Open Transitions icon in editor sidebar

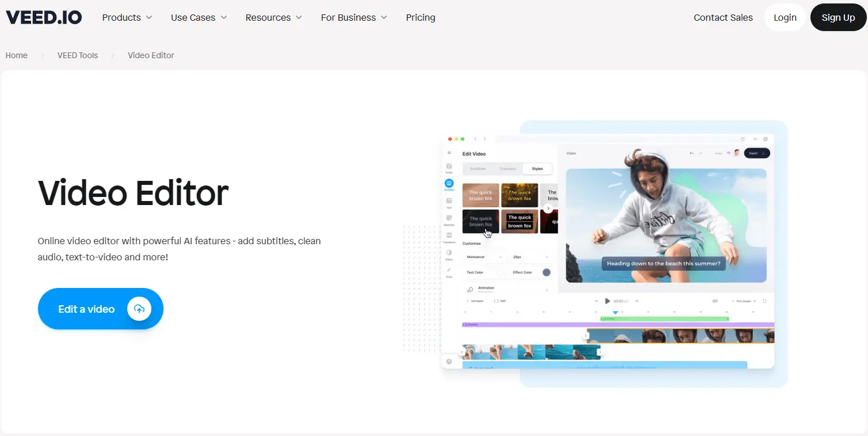pos(449,237)
